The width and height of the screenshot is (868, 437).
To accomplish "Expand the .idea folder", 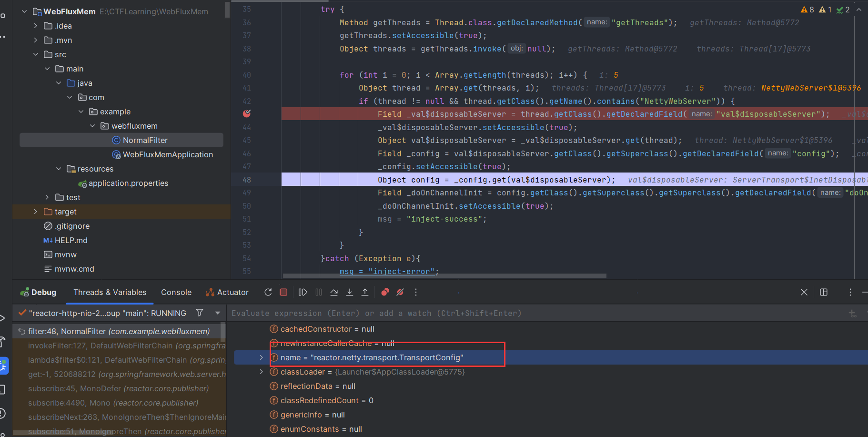I will (36, 26).
